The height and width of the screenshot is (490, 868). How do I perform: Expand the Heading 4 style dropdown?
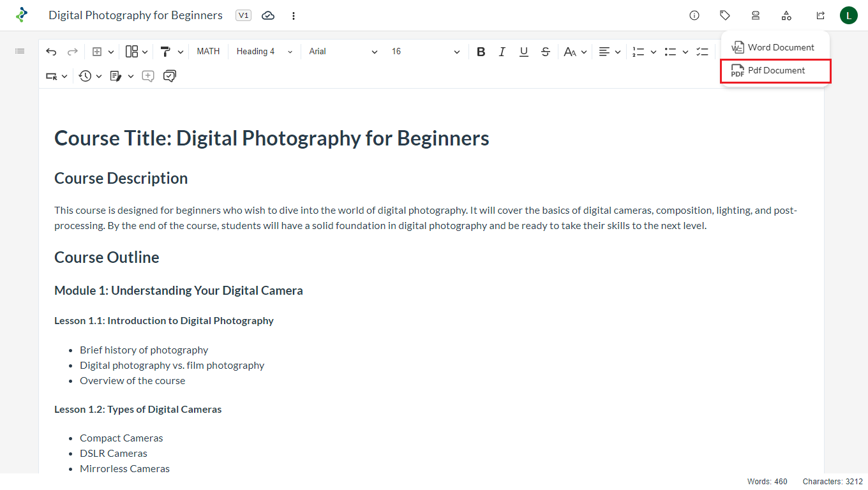pos(264,52)
